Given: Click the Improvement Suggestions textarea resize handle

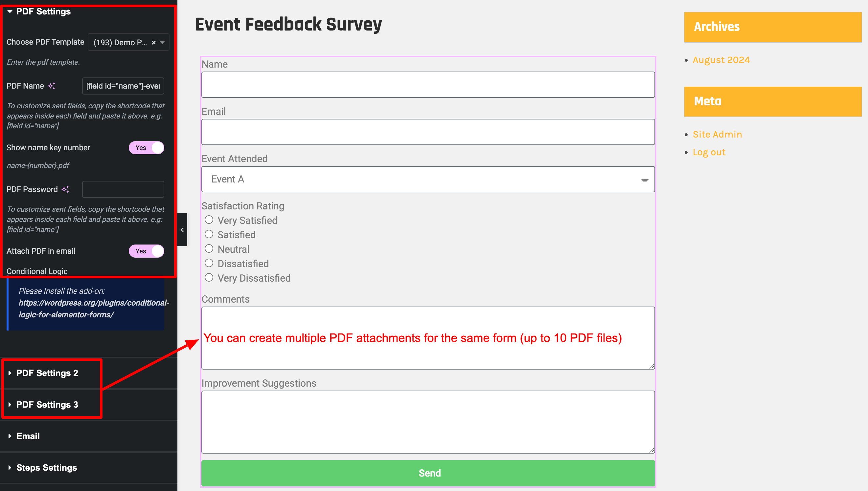Looking at the screenshot, I should [x=651, y=450].
